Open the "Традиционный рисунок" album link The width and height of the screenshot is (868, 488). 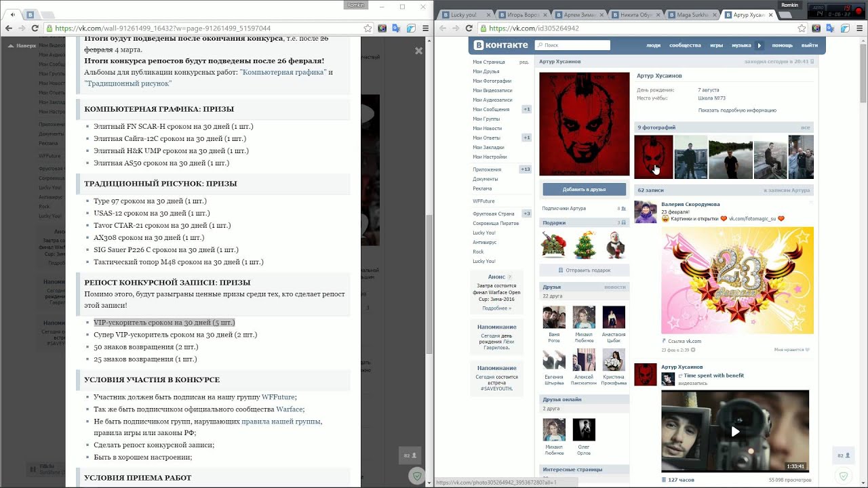(x=128, y=83)
